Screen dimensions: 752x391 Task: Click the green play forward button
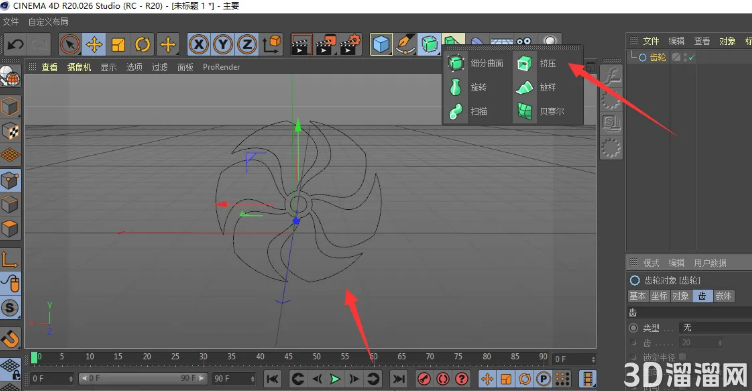[x=335, y=379]
